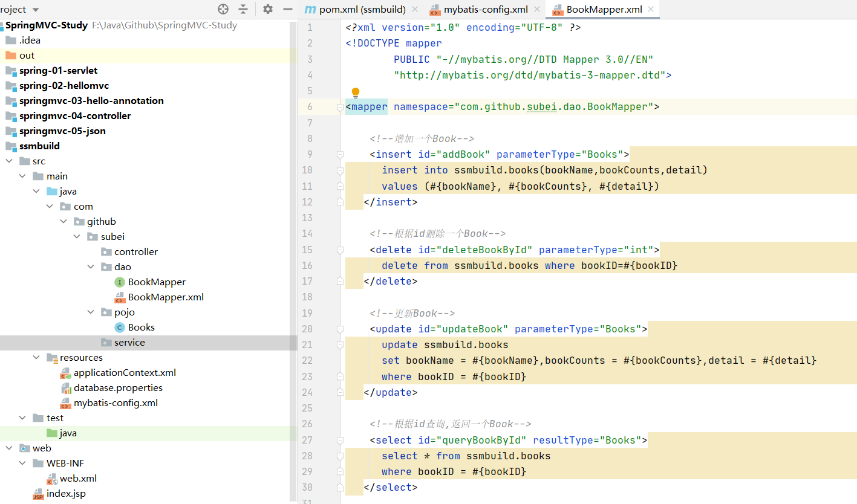
Task: Click the yellow intention light bulb
Action: pyautogui.click(x=356, y=92)
